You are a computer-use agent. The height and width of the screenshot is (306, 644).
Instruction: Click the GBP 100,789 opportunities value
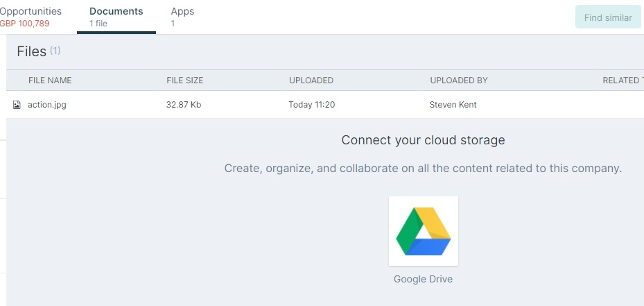(25, 24)
